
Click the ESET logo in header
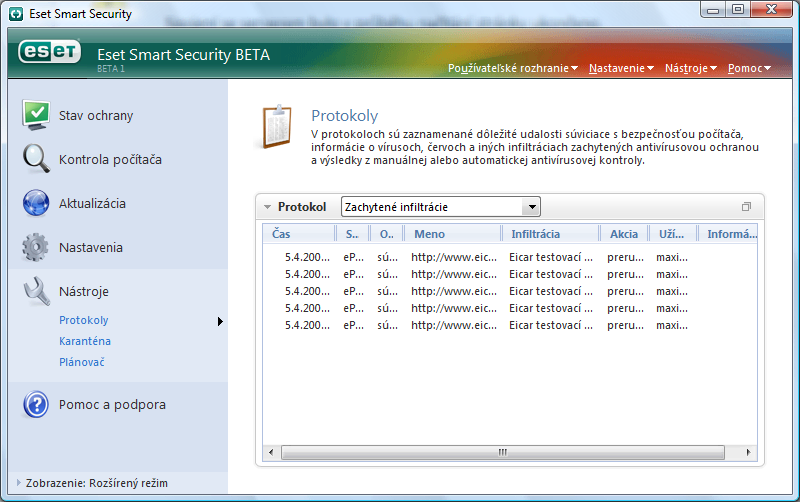click(49, 52)
